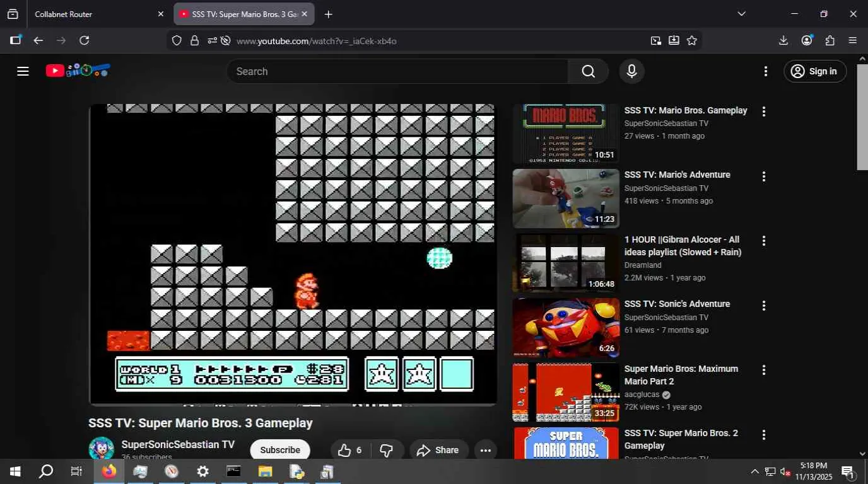This screenshot has height=484, width=868.
Task: Close the SSS TV Super Mario Bros. 3 tab
Action: coord(304,14)
